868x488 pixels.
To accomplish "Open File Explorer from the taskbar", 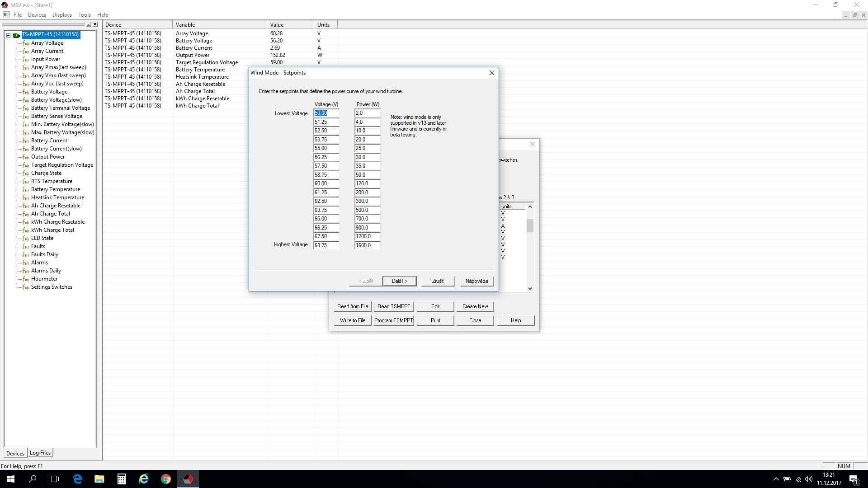I will (99, 479).
